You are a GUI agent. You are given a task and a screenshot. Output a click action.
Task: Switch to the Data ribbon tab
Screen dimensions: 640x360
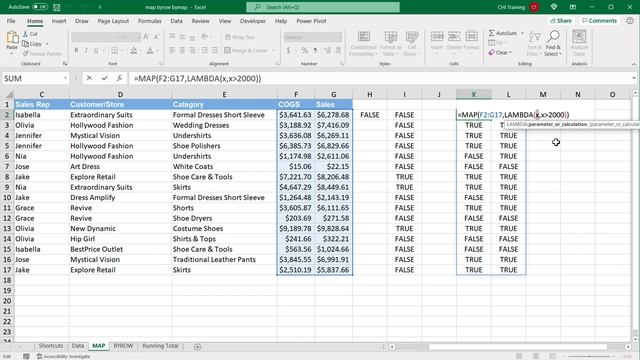pos(176,21)
